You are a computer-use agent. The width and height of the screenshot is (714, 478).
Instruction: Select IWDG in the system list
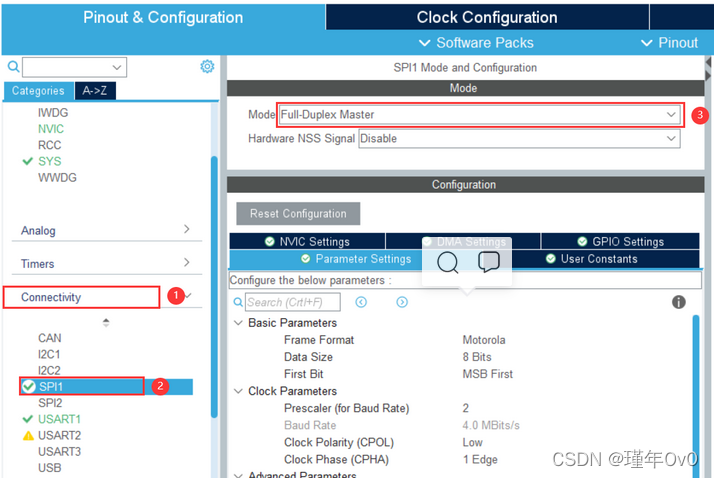tap(53, 112)
